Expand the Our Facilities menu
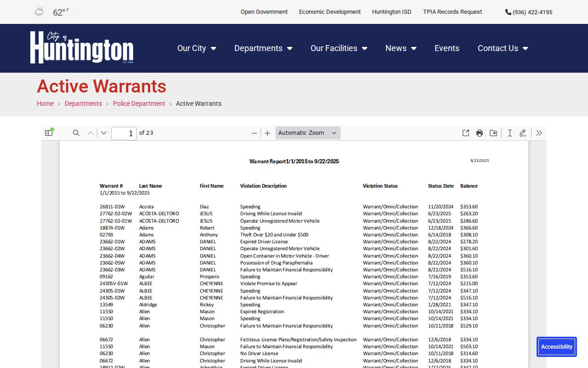Image resolution: width=588 pixels, height=368 pixels. pyautogui.click(x=339, y=48)
